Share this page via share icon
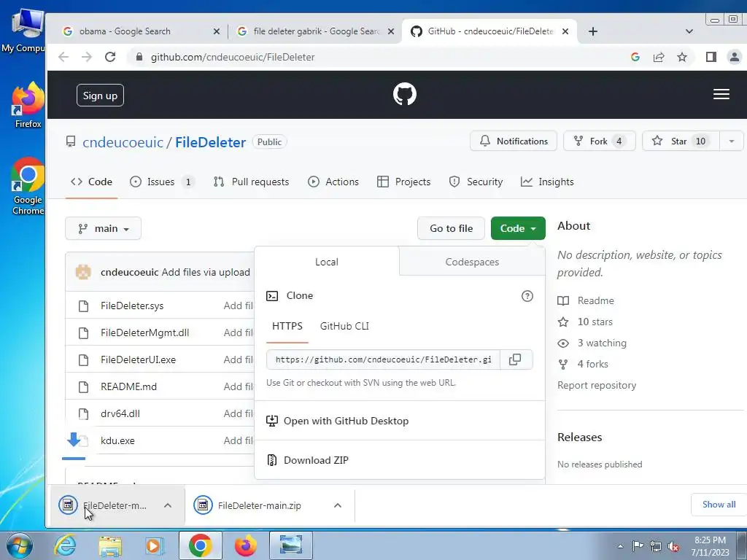 tap(659, 57)
